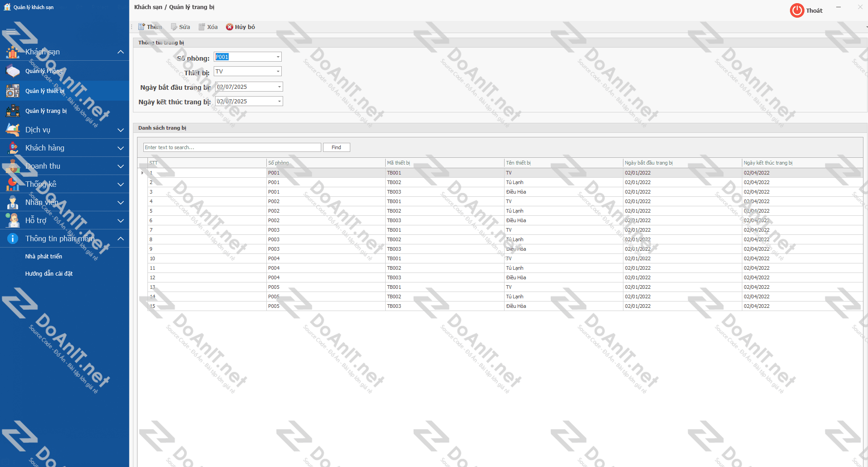Expand the Thống kê section chevron
868x467 pixels.
pos(121,185)
